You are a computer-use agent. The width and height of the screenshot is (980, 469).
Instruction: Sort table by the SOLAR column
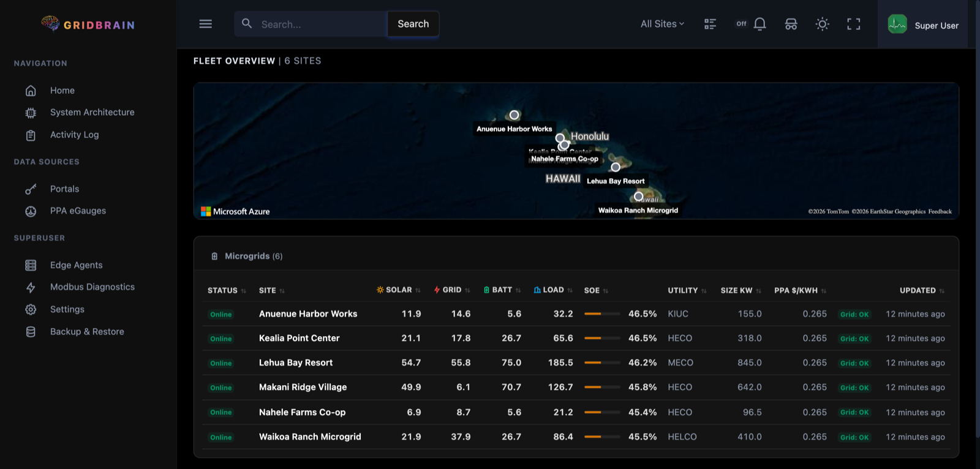tap(399, 290)
